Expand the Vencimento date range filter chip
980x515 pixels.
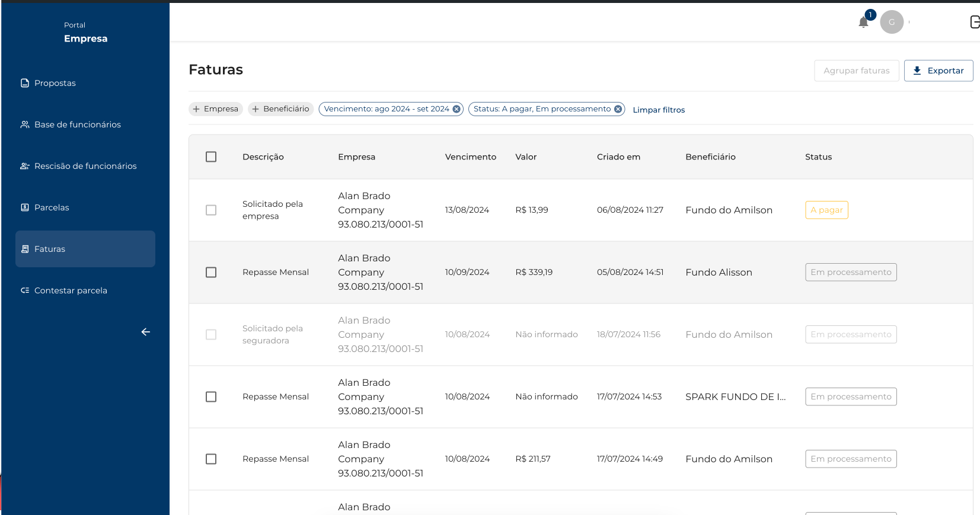tap(386, 109)
